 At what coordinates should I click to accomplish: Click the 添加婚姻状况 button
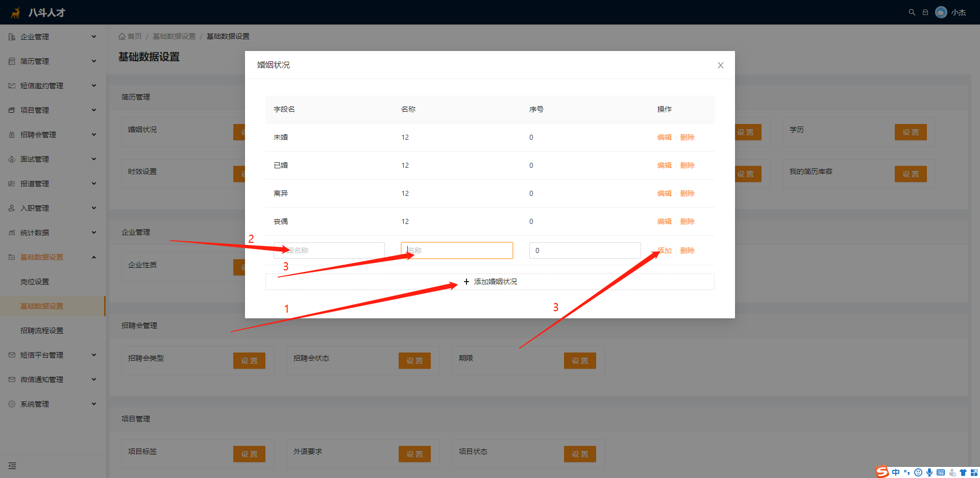coord(490,282)
